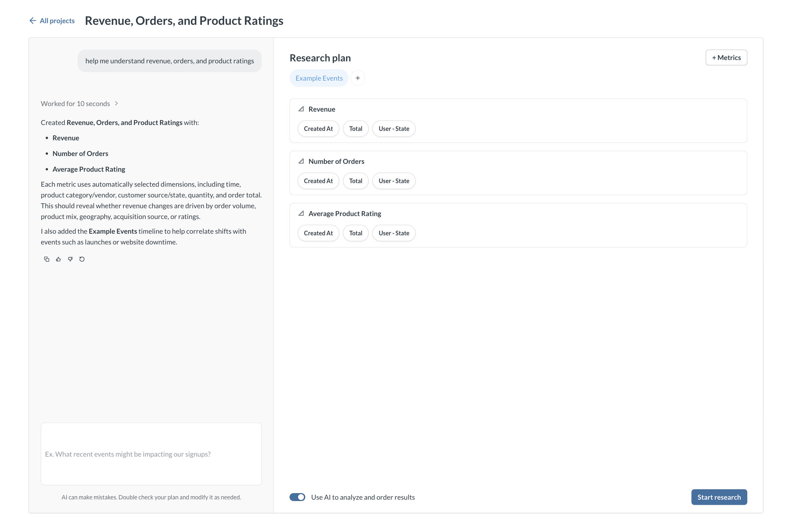Screen dimensions: 792x532
Task: Give thumbs up to response
Action: (x=58, y=259)
